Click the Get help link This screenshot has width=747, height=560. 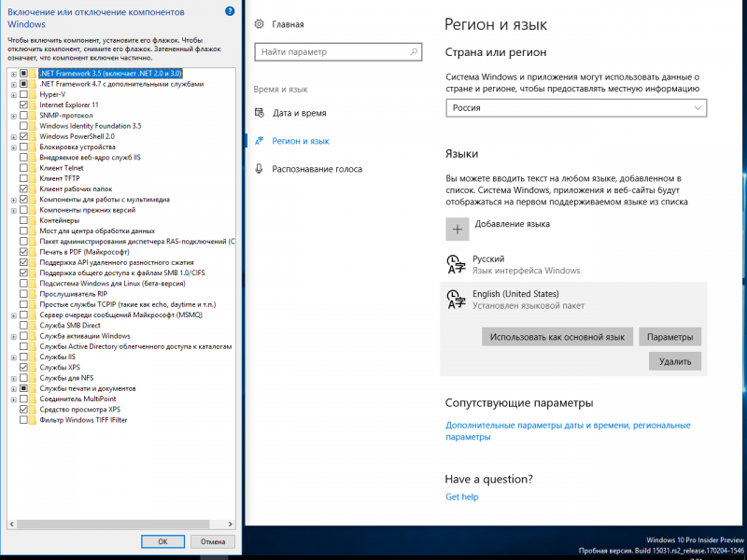(x=461, y=497)
